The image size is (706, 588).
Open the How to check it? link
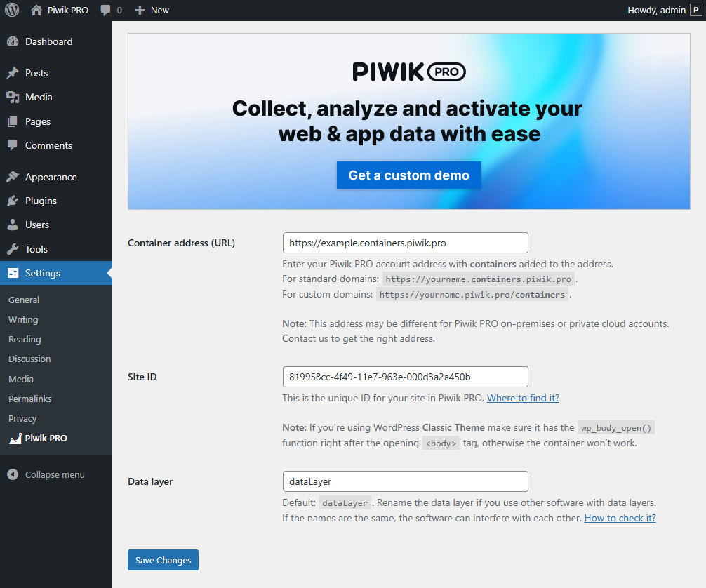[620, 518]
